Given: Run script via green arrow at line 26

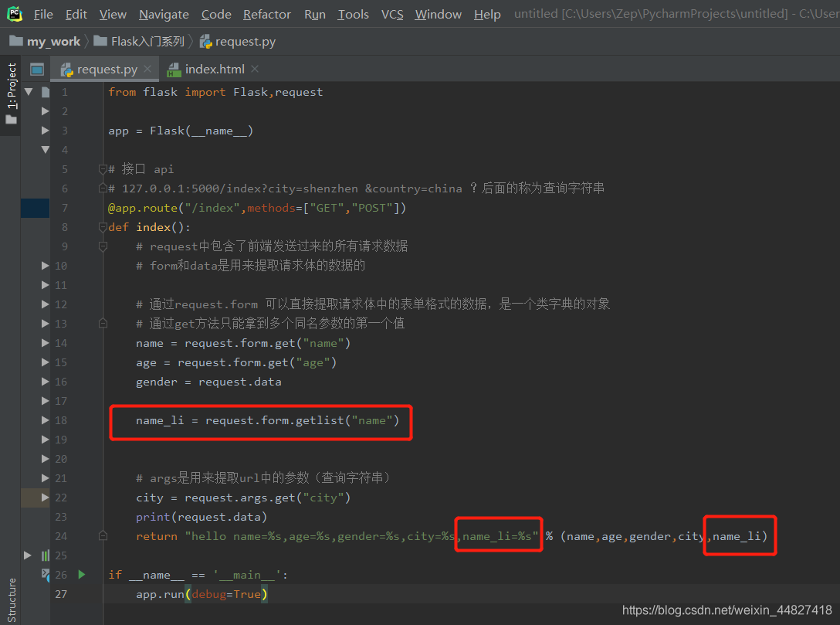Looking at the screenshot, I should click(82, 574).
